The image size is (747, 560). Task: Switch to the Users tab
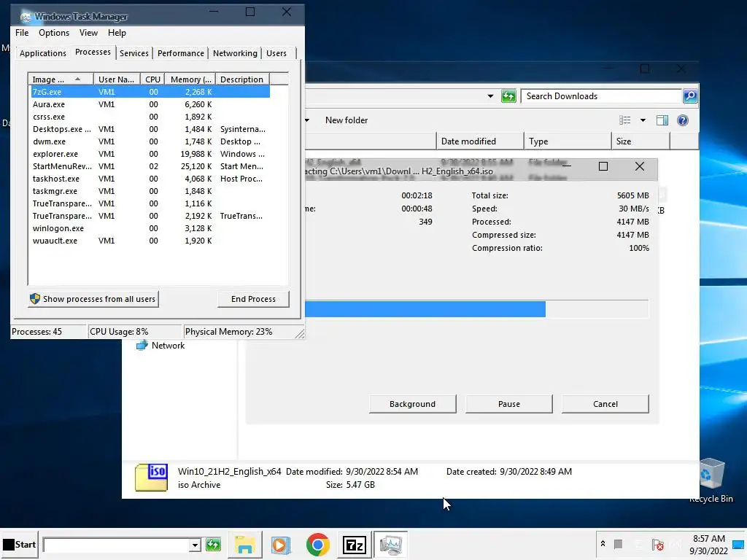click(276, 53)
